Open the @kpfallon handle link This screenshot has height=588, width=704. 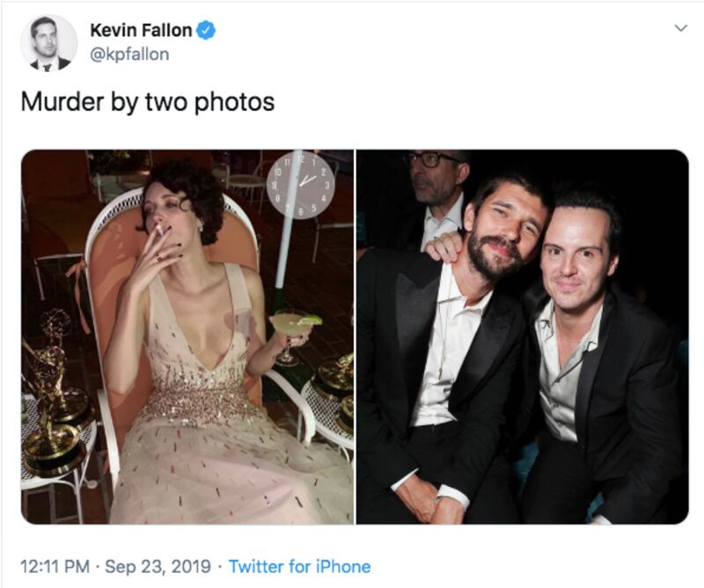pyautogui.click(x=129, y=55)
